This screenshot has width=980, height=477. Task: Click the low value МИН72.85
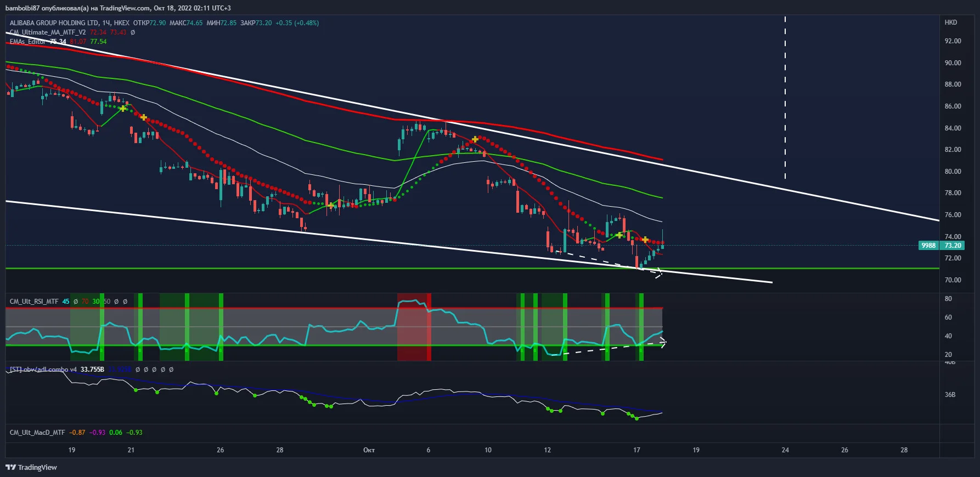coord(222,23)
